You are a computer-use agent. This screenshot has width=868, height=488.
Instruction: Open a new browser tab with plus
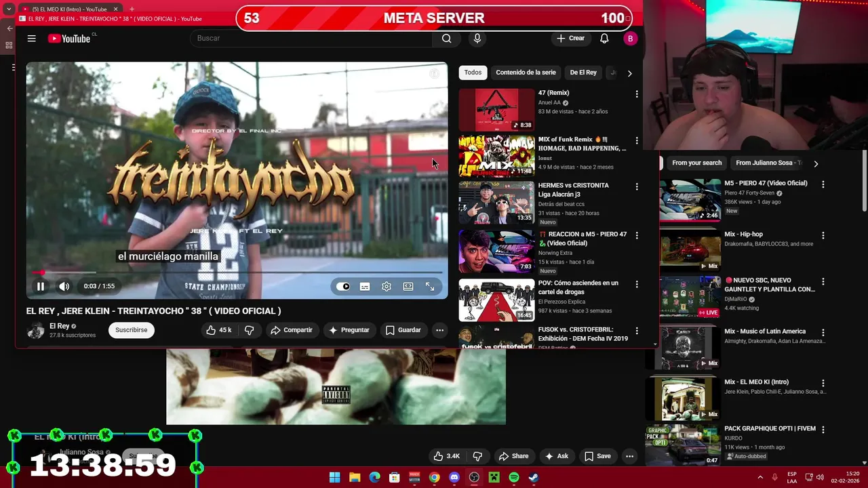(x=132, y=9)
